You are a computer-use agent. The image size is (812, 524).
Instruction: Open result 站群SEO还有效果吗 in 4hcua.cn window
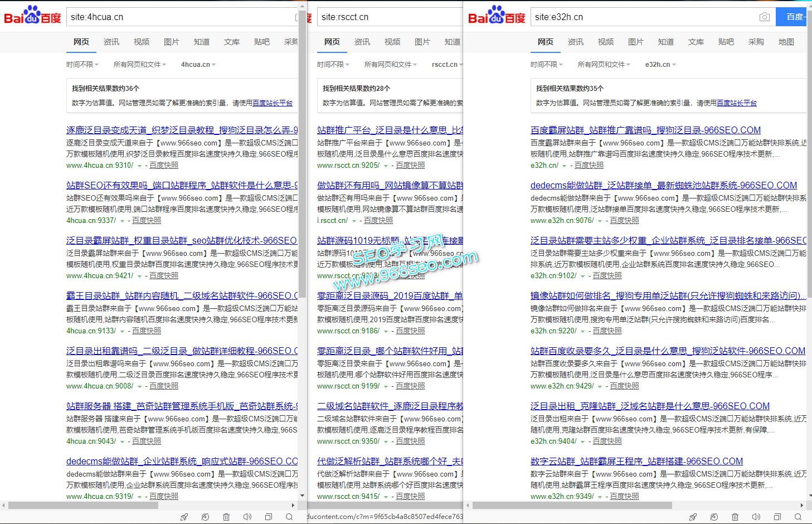182,185
